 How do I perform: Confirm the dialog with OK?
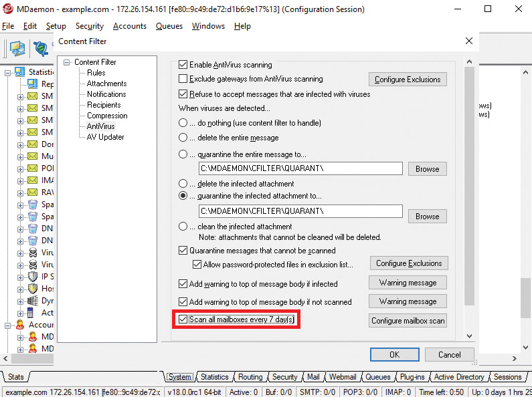395,355
